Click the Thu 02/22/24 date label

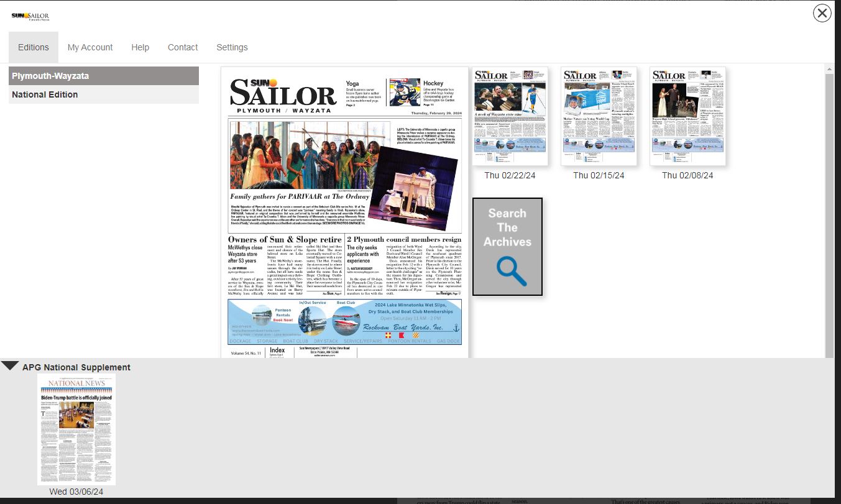(x=510, y=176)
